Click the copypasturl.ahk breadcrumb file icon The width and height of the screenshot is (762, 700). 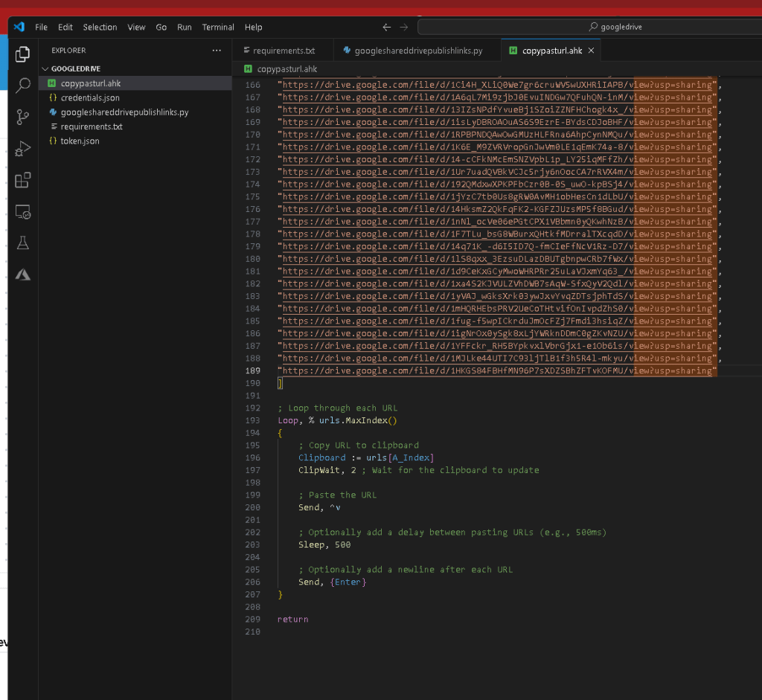[x=248, y=69]
